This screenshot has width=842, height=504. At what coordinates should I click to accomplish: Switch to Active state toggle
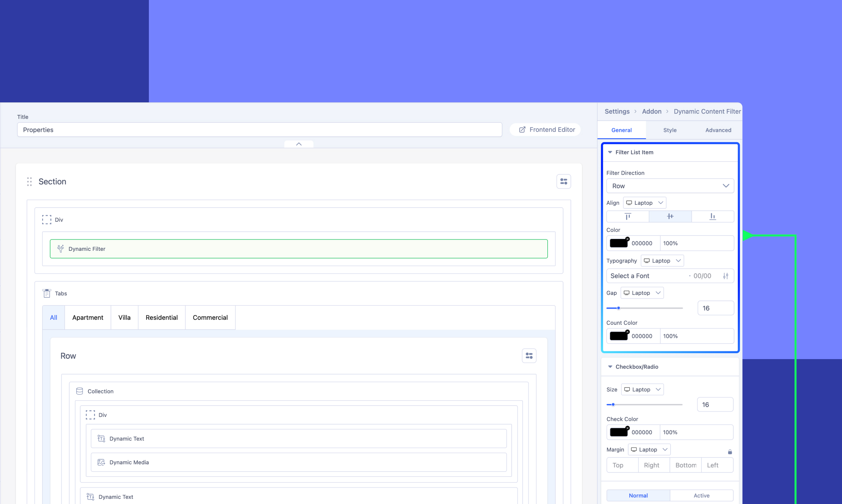701,495
